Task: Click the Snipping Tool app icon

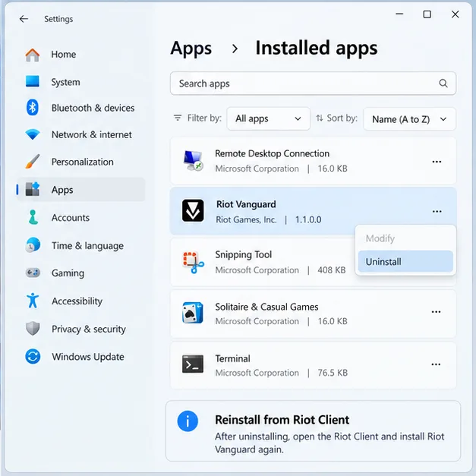Action: click(x=194, y=263)
